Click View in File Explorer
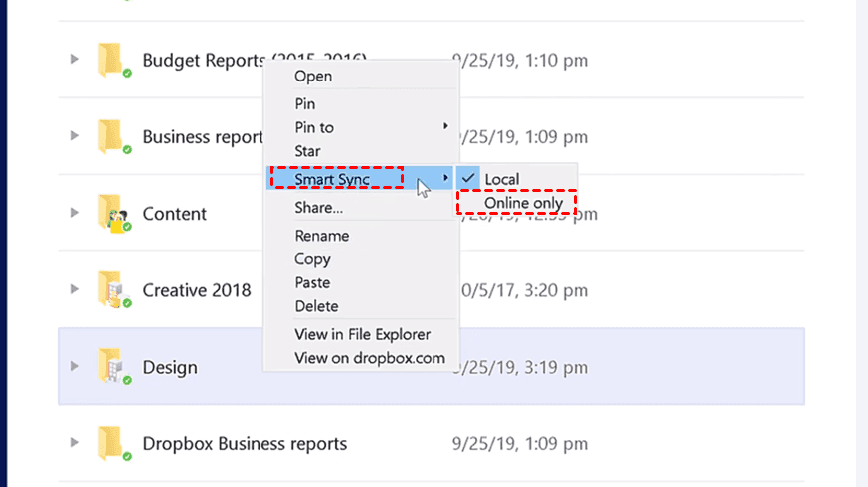The height and width of the screenshot is (487, 868). (362, 334)
